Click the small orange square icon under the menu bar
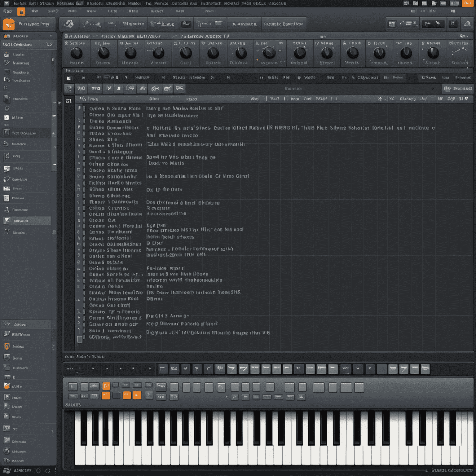The image size is (476, 476). 21,12
